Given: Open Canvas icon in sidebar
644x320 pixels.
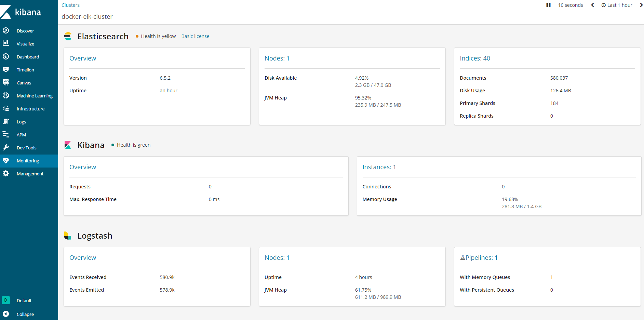Looking at the screenshot, I should click(6, 82).
